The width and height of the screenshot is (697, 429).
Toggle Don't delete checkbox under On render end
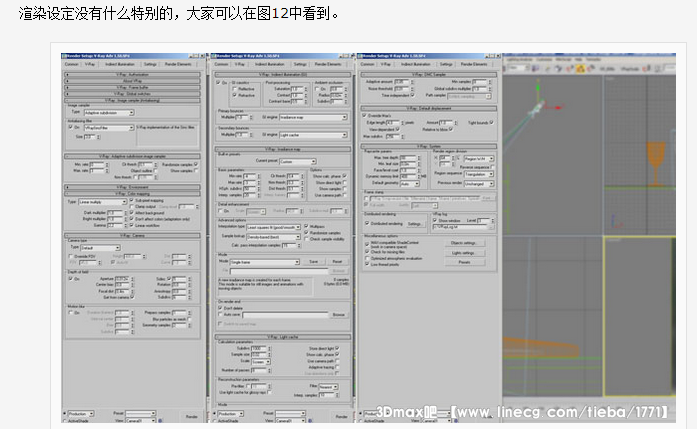[x=220, y=308]
